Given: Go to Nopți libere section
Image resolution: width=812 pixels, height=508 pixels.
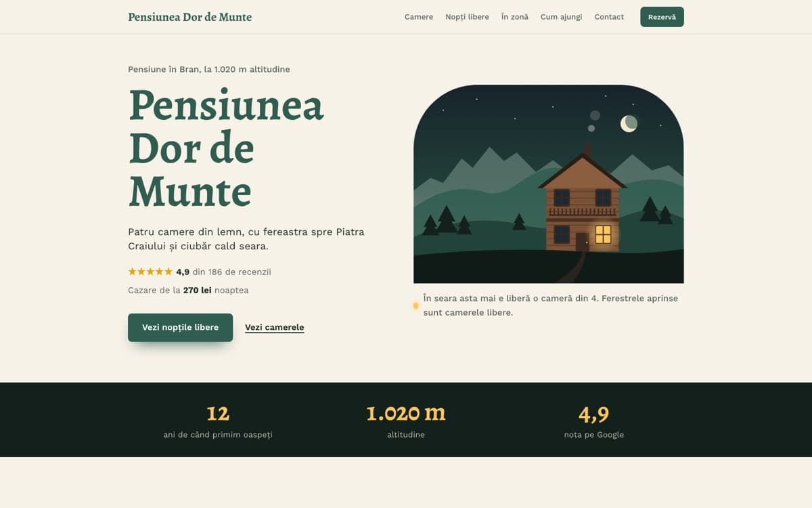Looking at the screenshot, I should click(467, 17).
